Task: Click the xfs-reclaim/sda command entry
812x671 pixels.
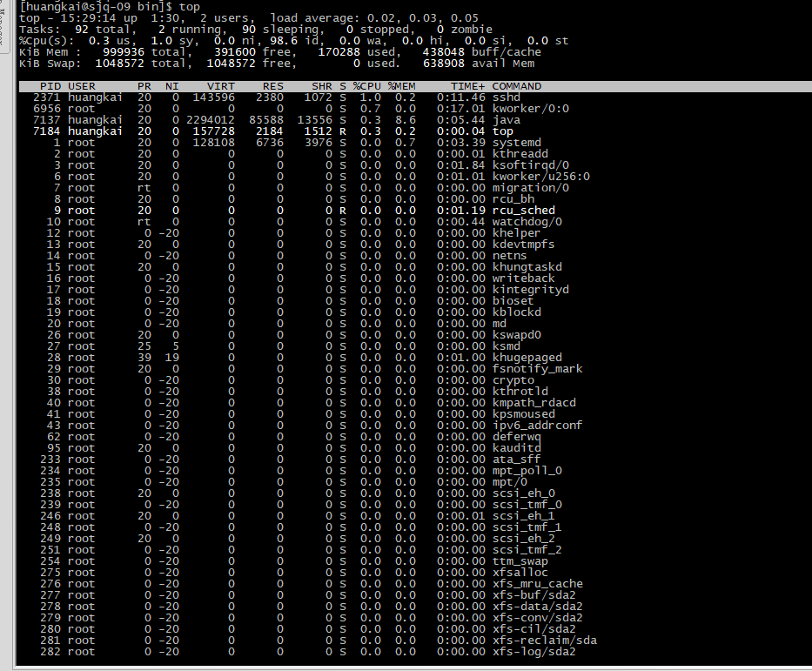Action: tap(544, 642)
